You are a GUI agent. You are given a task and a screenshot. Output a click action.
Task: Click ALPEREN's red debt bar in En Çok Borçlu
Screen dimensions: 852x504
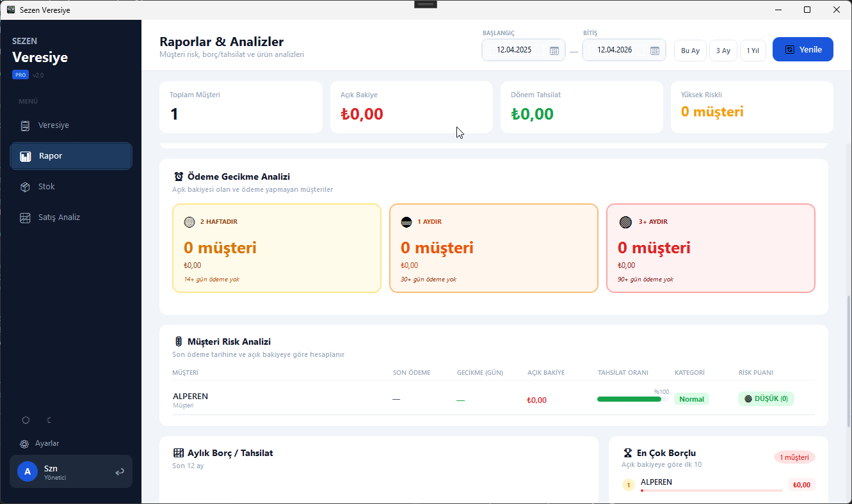(x=711, y=491)
